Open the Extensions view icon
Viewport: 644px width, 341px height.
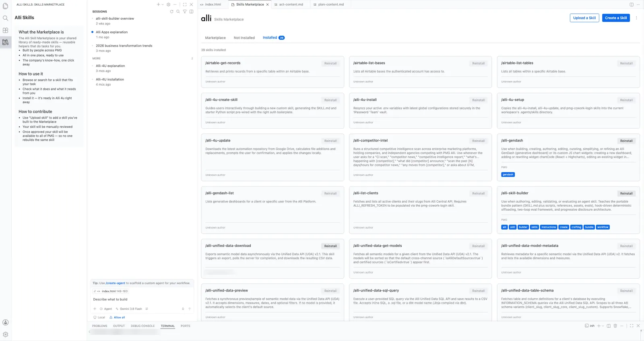click(6, 30)
